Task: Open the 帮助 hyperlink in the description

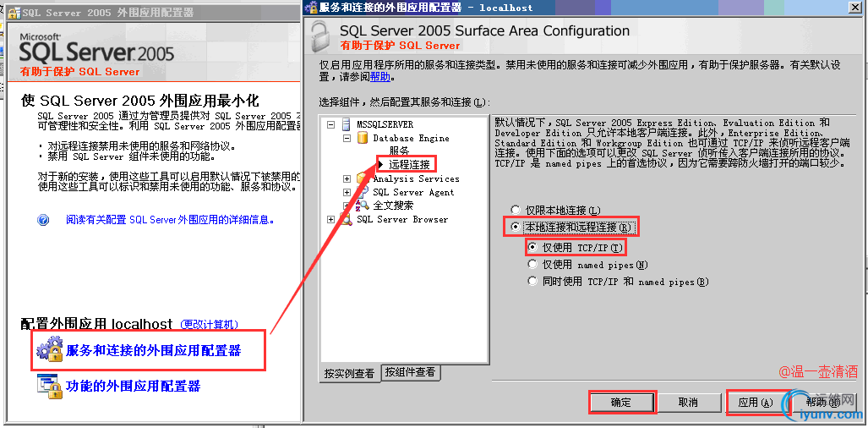Action: pyautogui.click(x=379, y=77)
